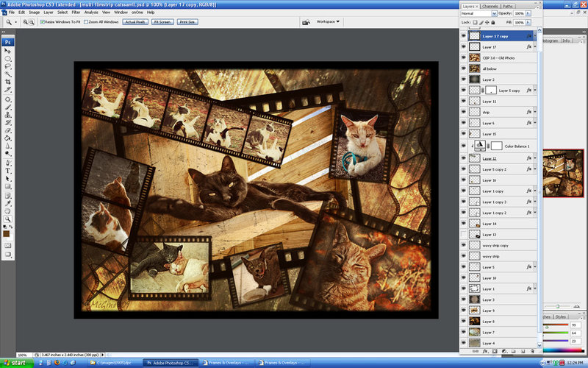
Task: Hide the 'all below' layer
Action: (x=463, y=68)
